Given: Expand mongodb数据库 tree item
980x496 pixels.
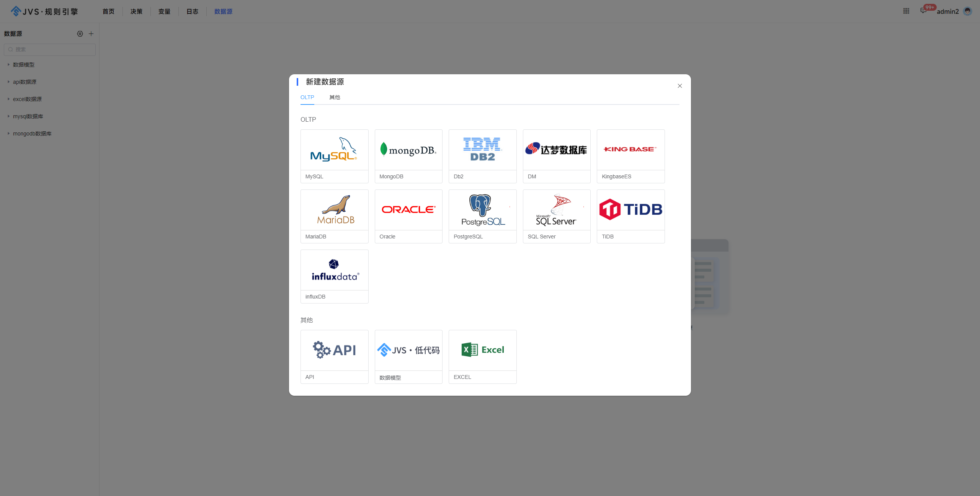Looking at the screenshot, I should pos(7,133).
